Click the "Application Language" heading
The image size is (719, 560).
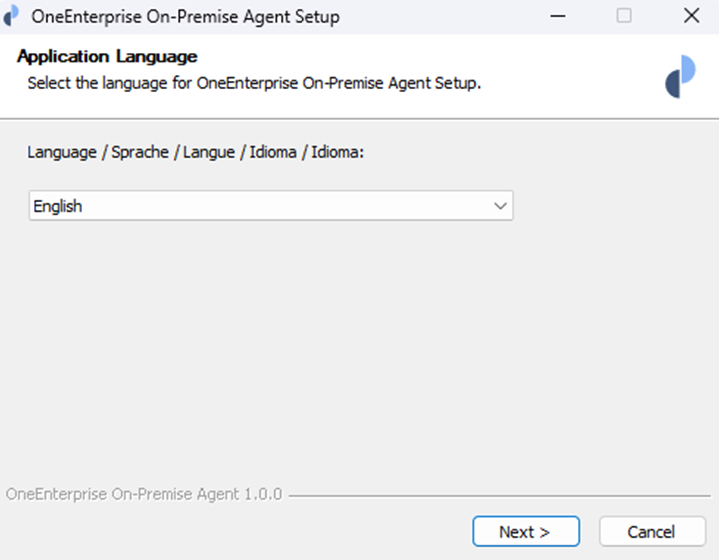click(x=107, y=57)
